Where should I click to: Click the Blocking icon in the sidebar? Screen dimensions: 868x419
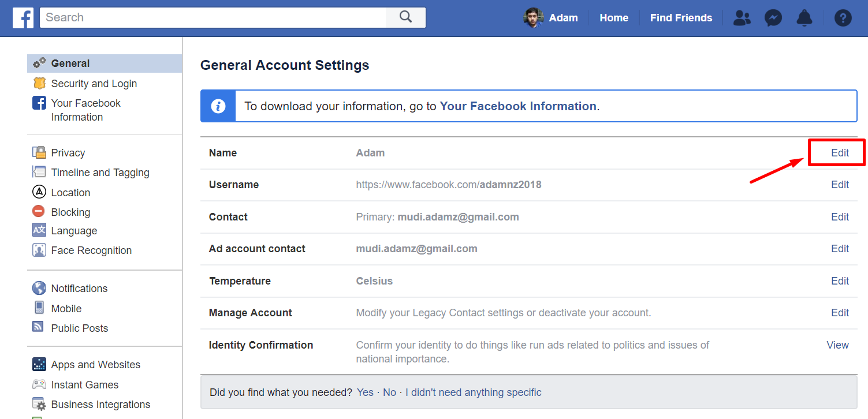pos(38,212)
